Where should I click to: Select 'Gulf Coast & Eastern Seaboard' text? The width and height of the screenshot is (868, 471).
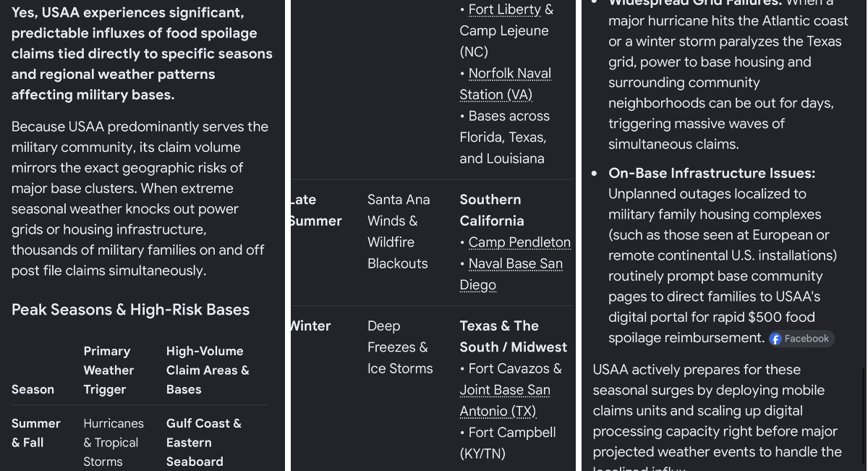click(x=204, y=442)
